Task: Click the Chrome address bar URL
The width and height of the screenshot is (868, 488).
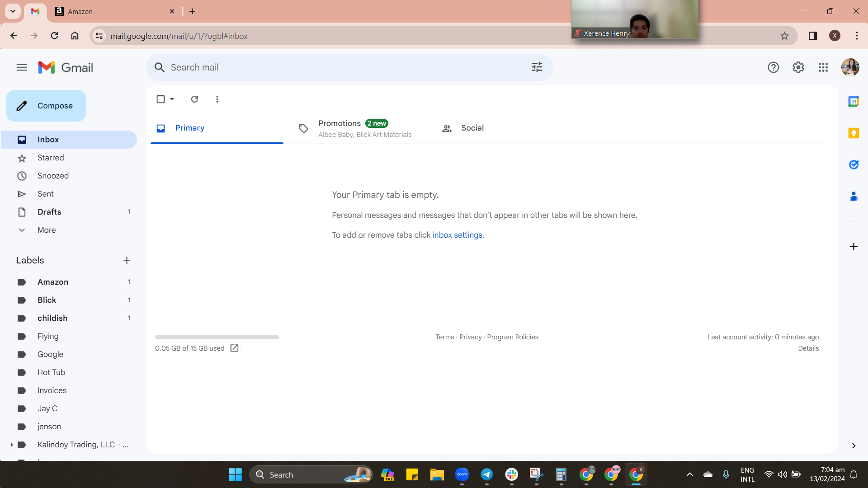Action: click(179, 36)
